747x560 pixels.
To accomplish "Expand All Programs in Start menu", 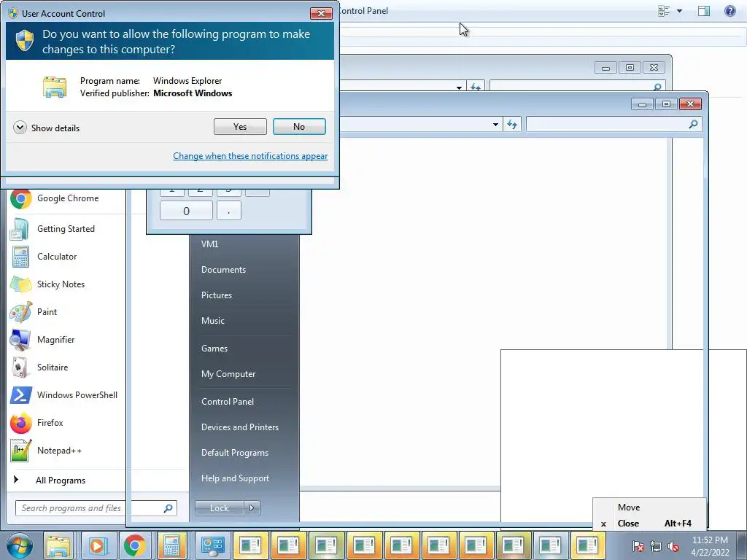I will tap(50, 480).
